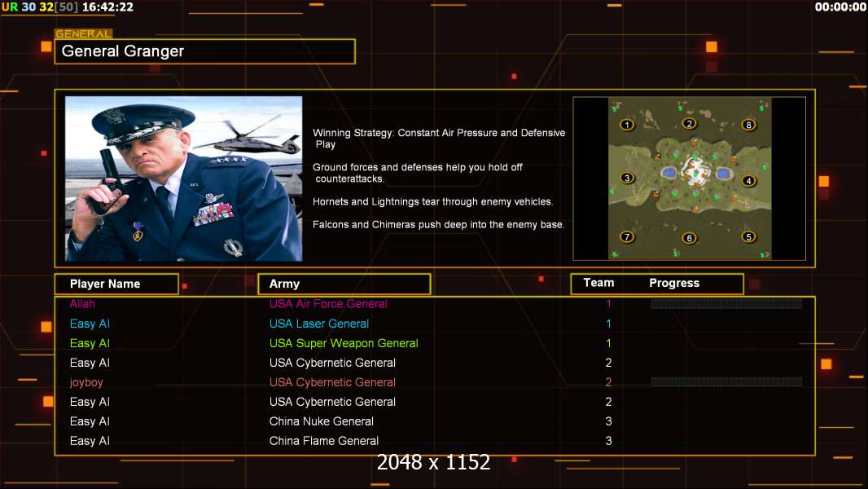Click start position 1 on the minimap

[626, 125]
